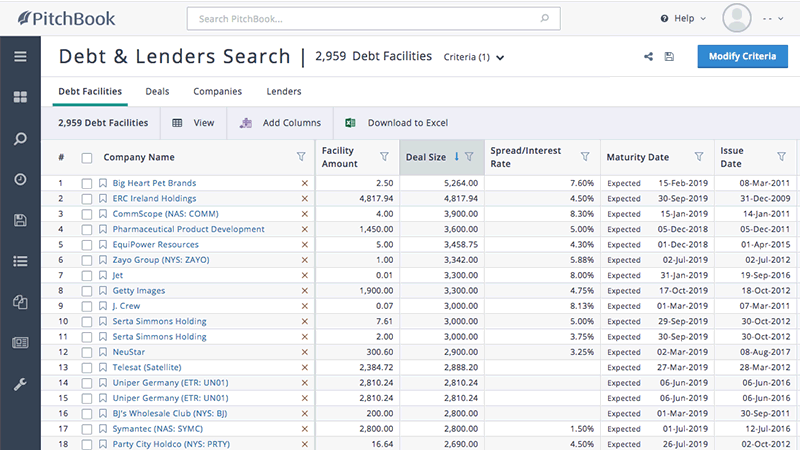
Task: Remove the Getty Images row
Action: [x=305, y=291]
